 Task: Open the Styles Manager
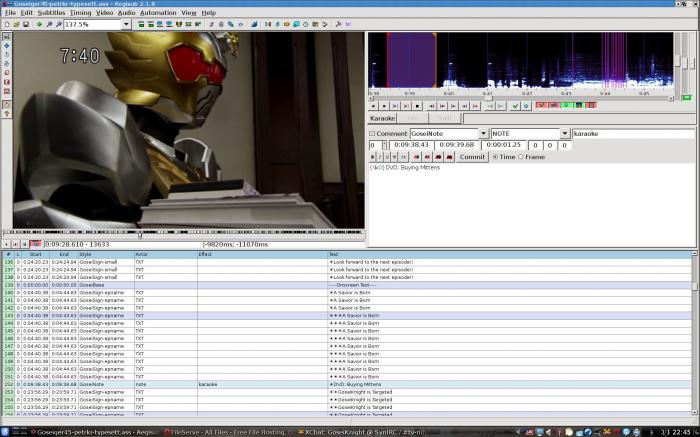point(212,24)
